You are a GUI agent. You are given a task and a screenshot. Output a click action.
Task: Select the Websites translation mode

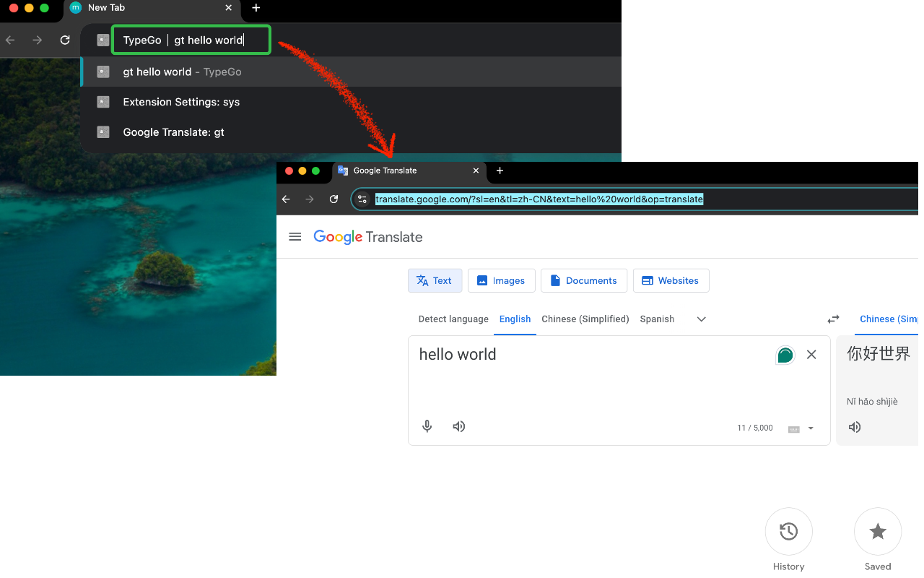point(671,281)
